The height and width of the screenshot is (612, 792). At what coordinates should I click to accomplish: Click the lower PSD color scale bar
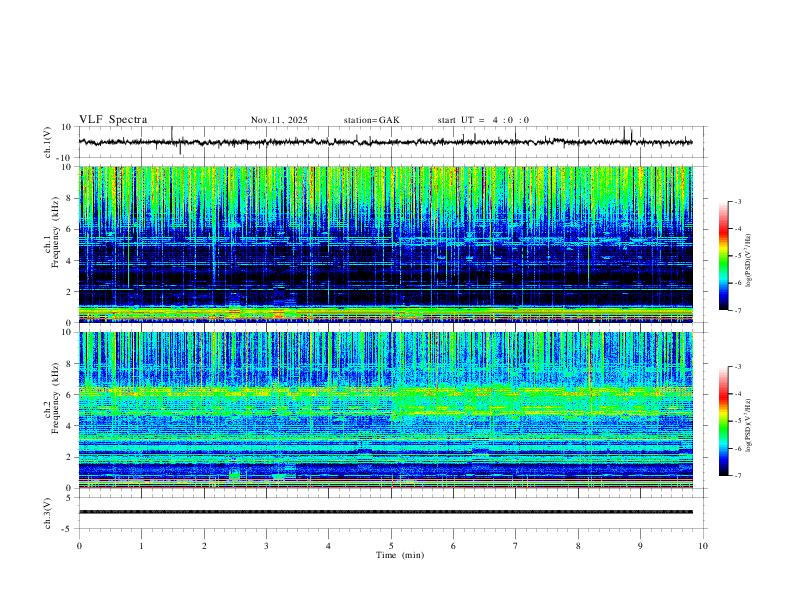[x=723, y=421]
